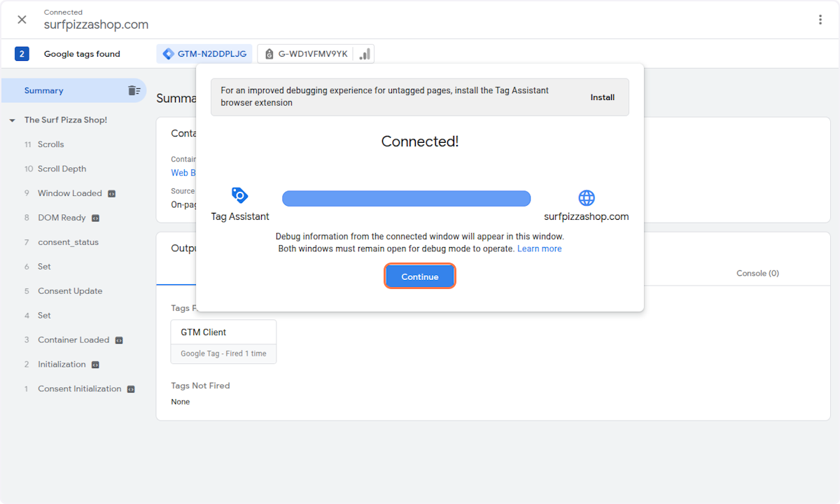Click Continue in the Connected dialog
Image resolution: width=840 pixels, height=504 pixels.
point(420,276)
